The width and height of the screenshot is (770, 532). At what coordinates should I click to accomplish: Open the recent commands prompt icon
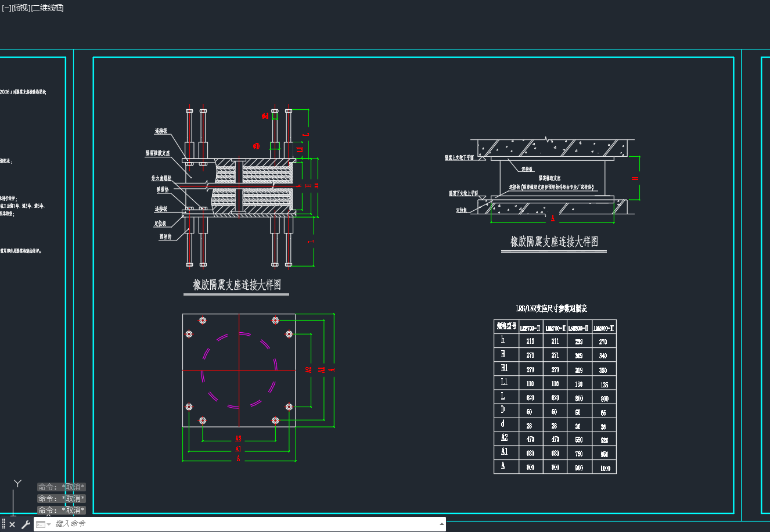point(42,524)
